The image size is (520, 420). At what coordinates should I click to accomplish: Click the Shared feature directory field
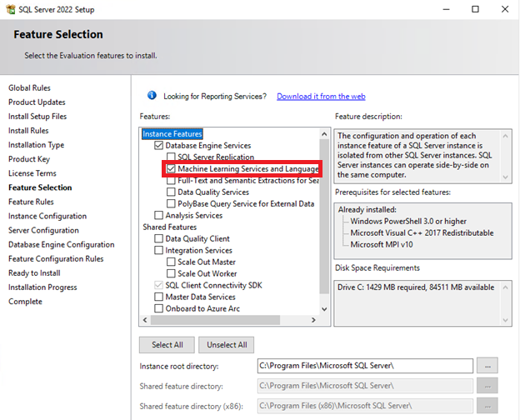(365, 386)
